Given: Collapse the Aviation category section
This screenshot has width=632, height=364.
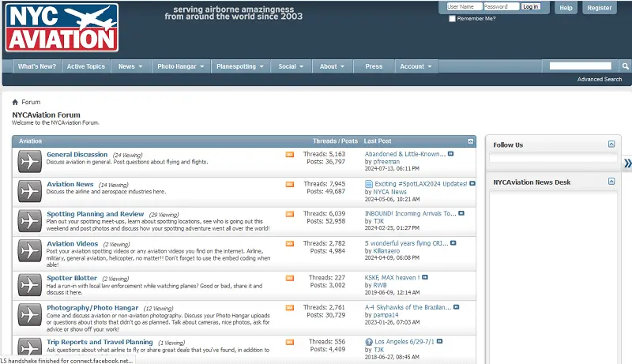Looking at the screenshot, I should (470, 141).
